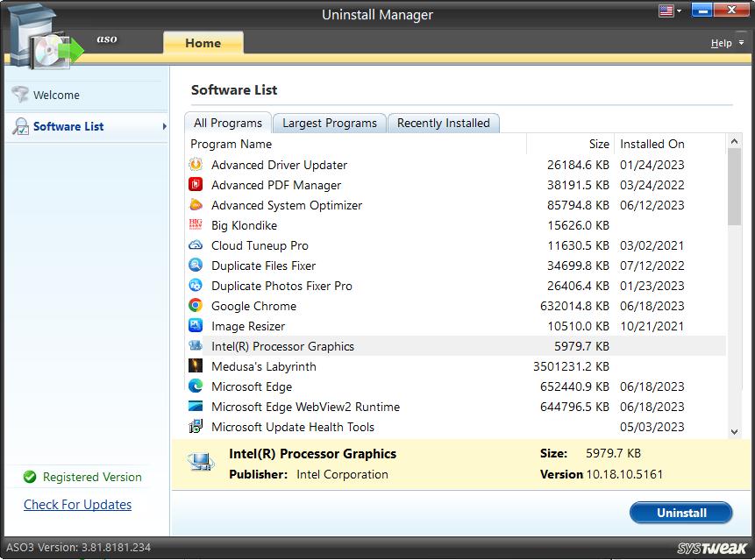The image size is (755, 560).
Task: Click the Advanced Driver Updater icon
Action: tap(196, 165)
